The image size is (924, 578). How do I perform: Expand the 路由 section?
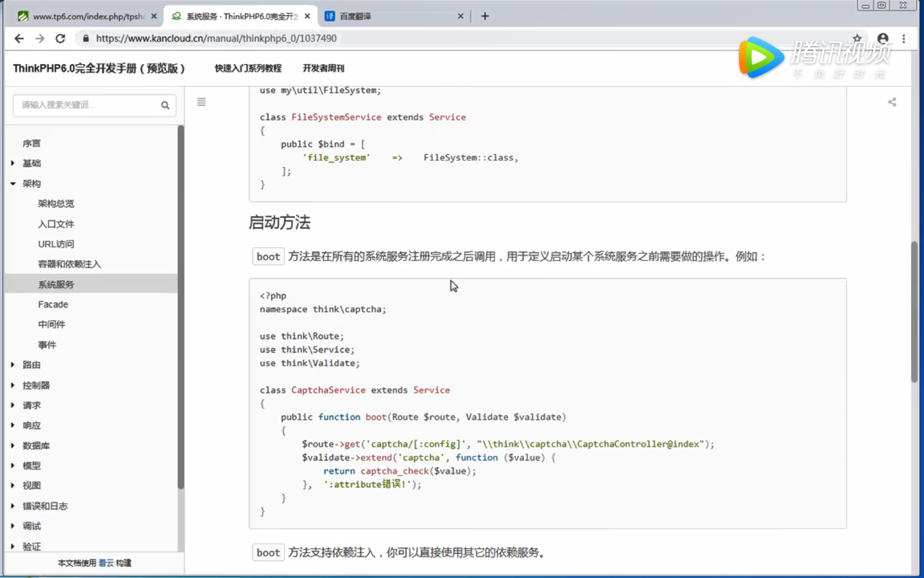coord(31,364)
